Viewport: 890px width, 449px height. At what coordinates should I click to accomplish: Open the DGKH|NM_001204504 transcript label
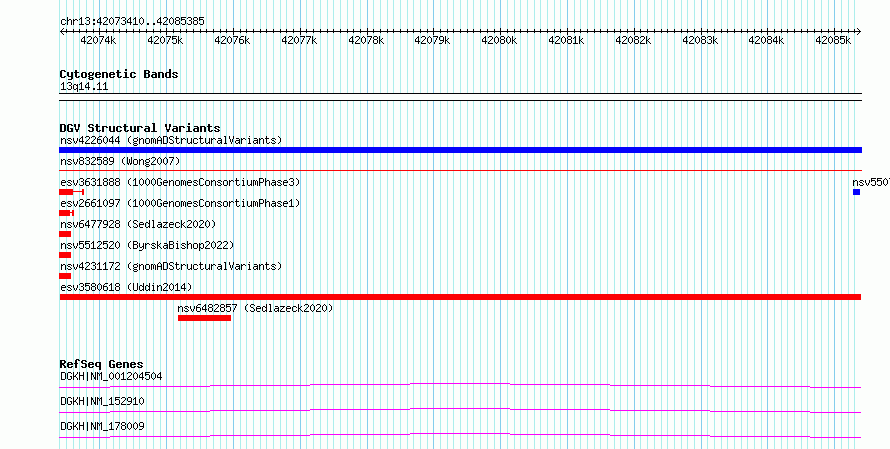click(111, 376)
